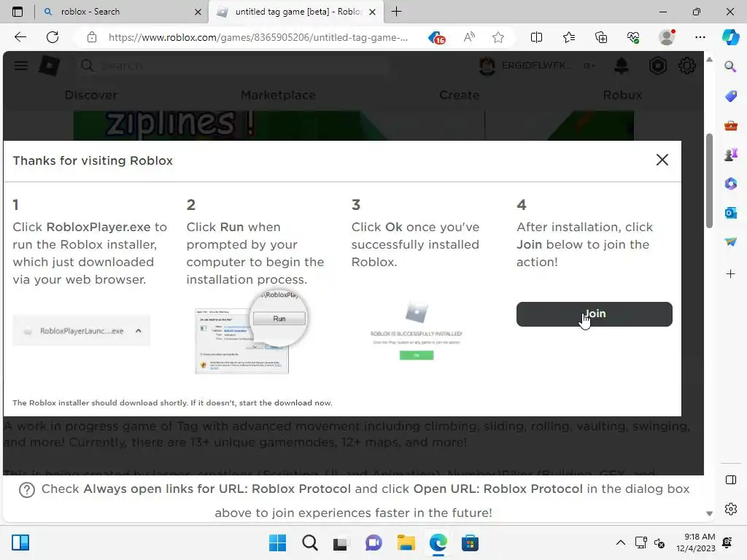The height and width of the screenshot is (560, 747).
Task: Open the sidebar Games chess icon
Action: point(730,155)
